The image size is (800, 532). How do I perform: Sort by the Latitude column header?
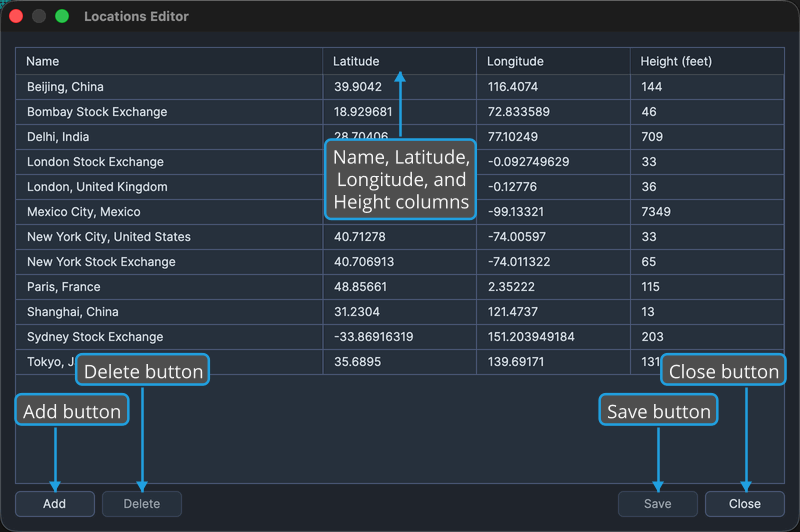399,61
